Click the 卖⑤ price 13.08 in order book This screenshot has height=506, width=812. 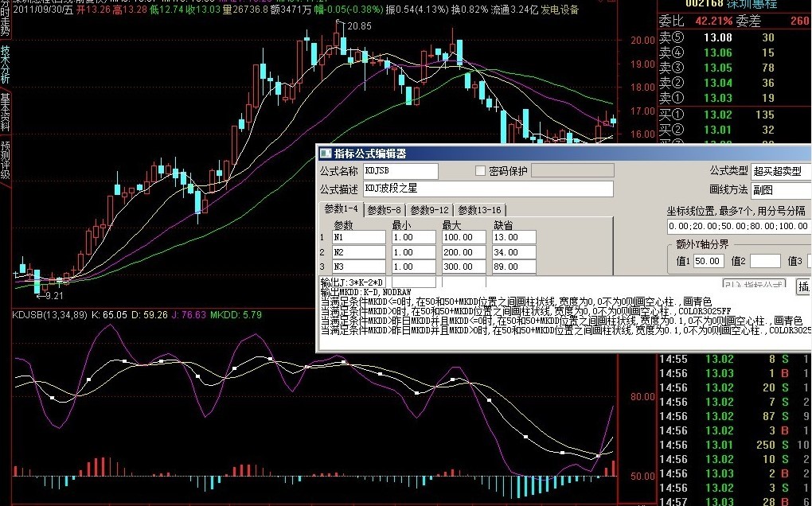click(718, 37)
